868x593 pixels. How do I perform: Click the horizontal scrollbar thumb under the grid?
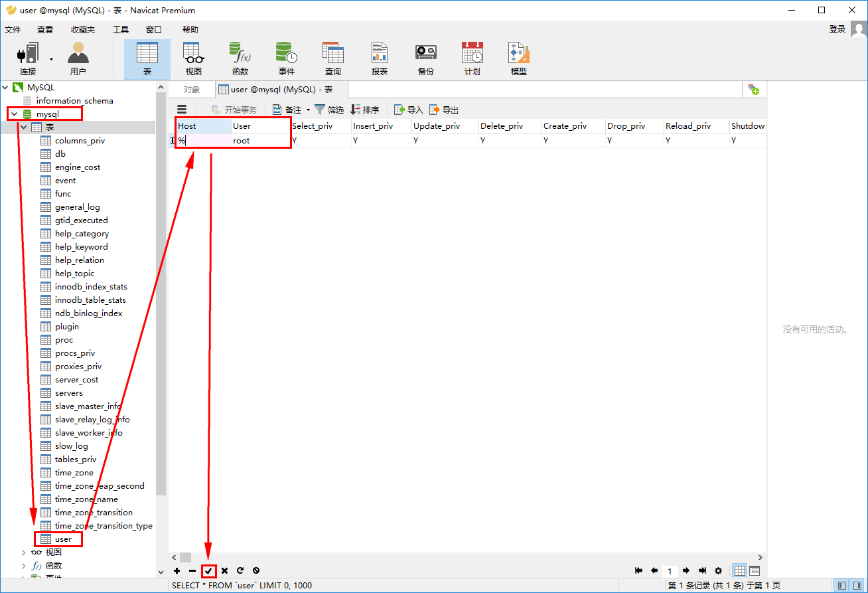[185, 558]
